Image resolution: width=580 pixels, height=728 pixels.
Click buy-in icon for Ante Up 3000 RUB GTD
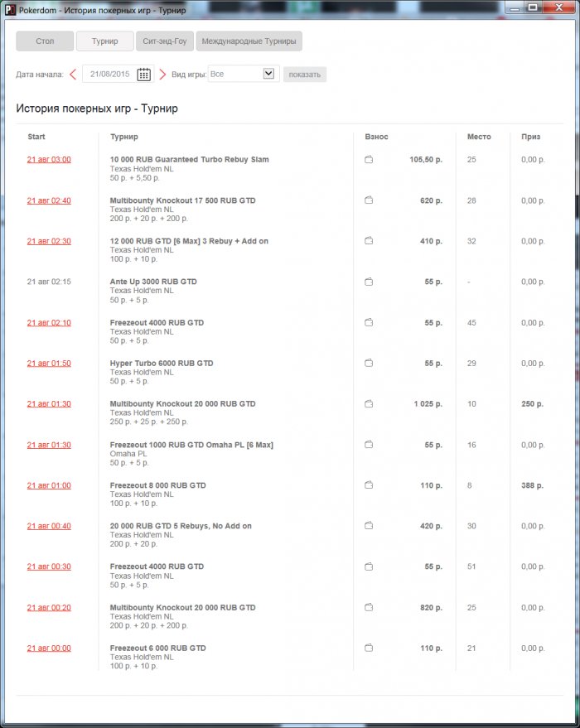[369, 282]
